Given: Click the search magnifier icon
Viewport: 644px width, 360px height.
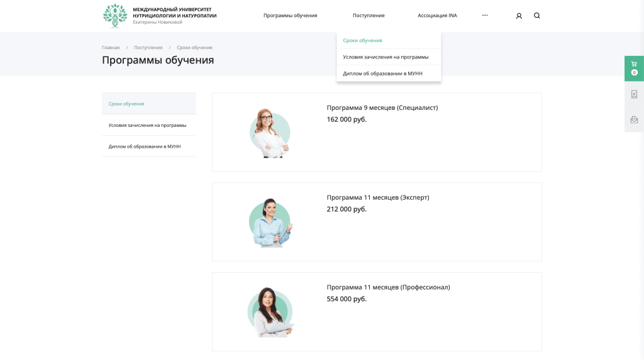Looking at the screenshot, I should (536, 16).
